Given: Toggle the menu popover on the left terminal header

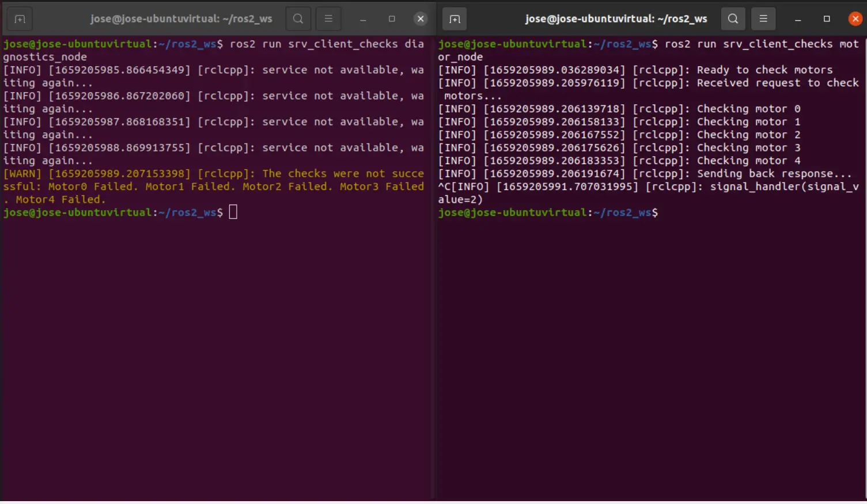Looking at the screenshot, I should (328, 18).
